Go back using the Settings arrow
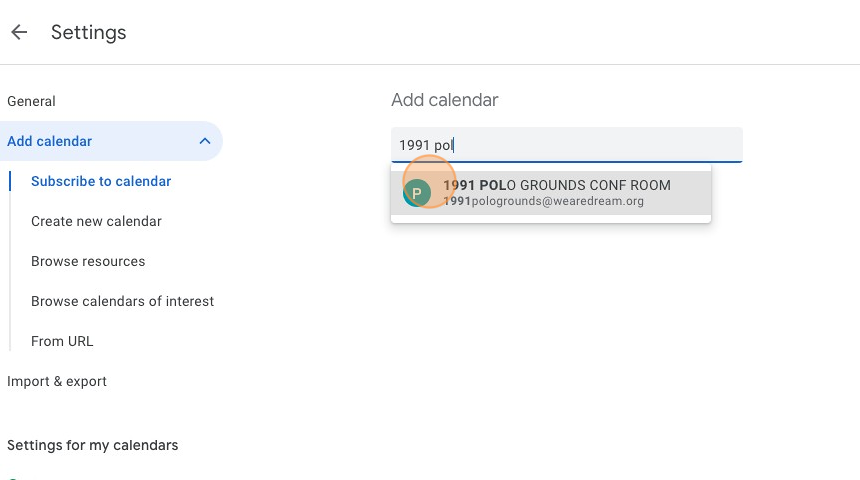The height and width of the screenshot is (480, 860). pyautogui.click(x=19, y=32)
